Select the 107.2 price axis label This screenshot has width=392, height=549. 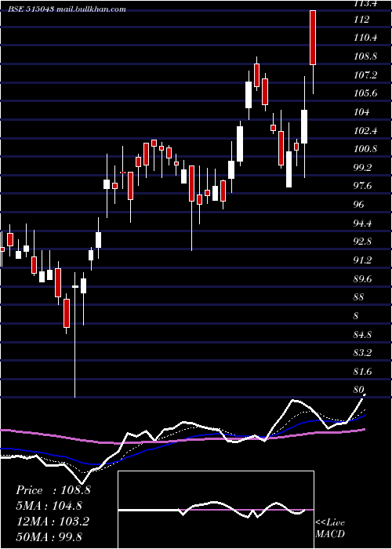[365, 75]
